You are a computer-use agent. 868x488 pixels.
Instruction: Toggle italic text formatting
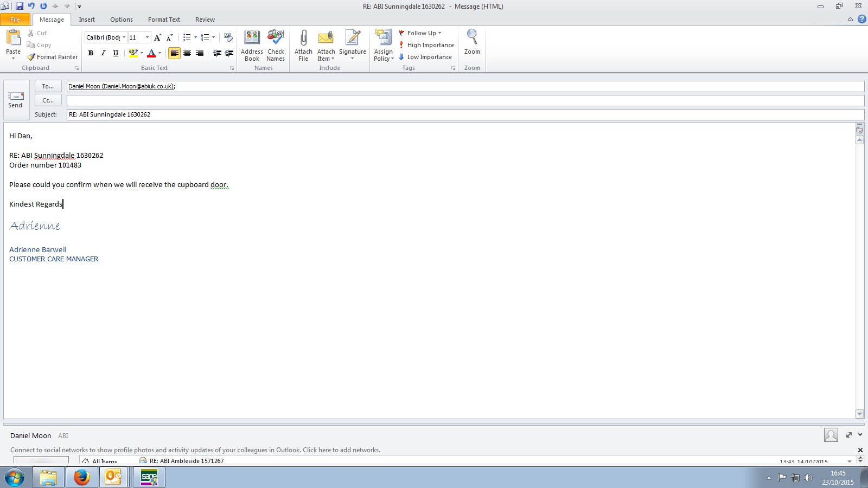point(103,53)
